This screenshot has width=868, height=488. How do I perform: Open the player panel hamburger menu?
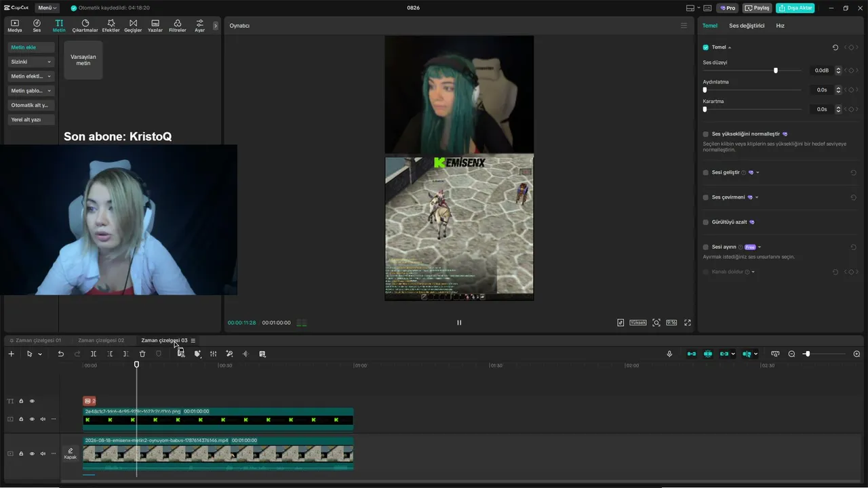684,26
